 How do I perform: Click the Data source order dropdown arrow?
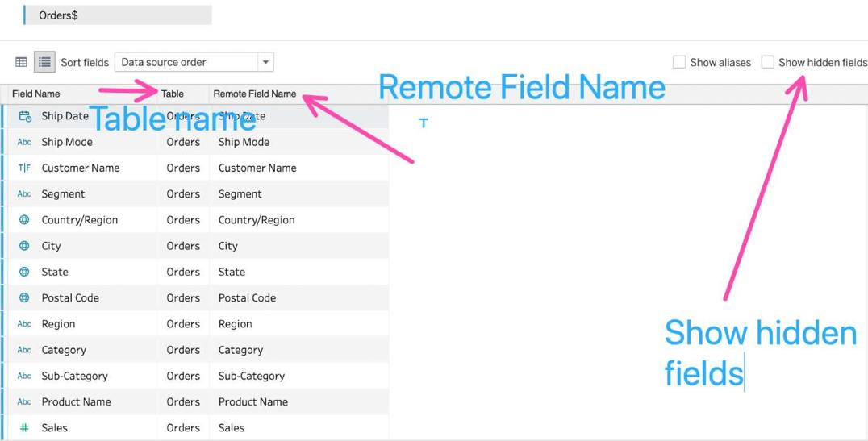(x=265, y=62)
